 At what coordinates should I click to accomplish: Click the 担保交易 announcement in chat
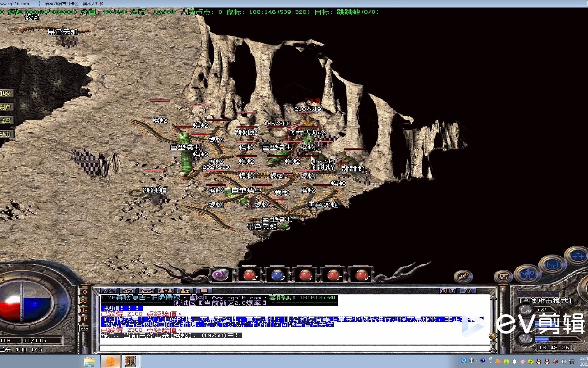[292, 322]
